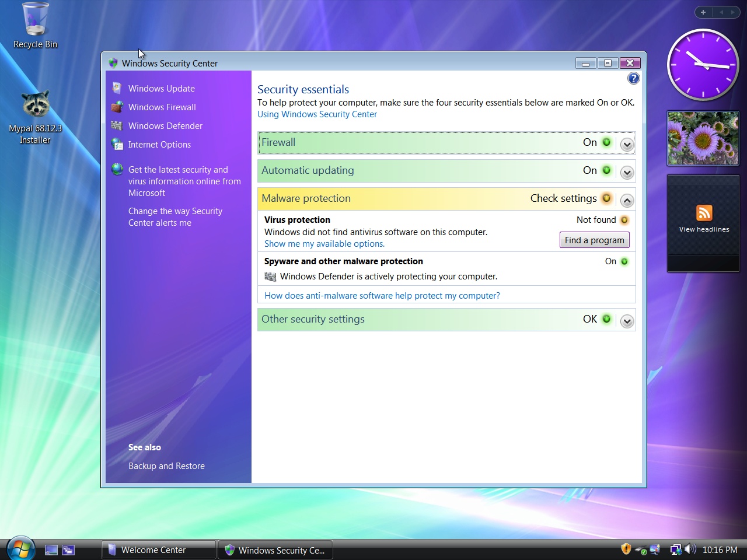Screen dimensions: 747x560
Task: Click Show me my available options link
Action: coord(324,244)
